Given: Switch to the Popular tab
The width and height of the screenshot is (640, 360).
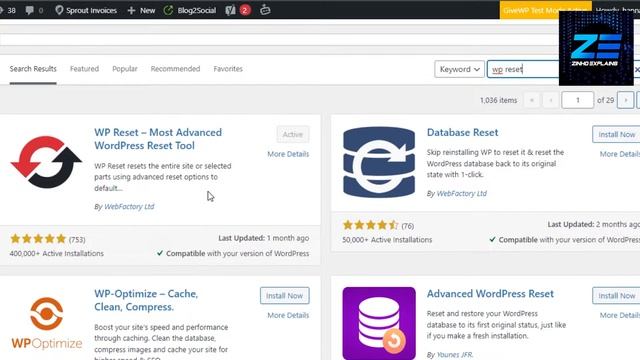Looking at the screenshot, I should pos(125,69).
